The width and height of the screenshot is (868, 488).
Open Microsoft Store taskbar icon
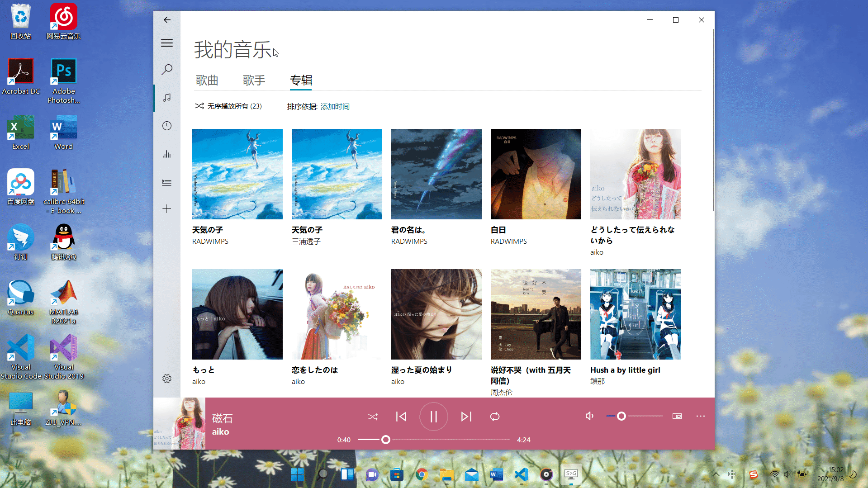397,474
